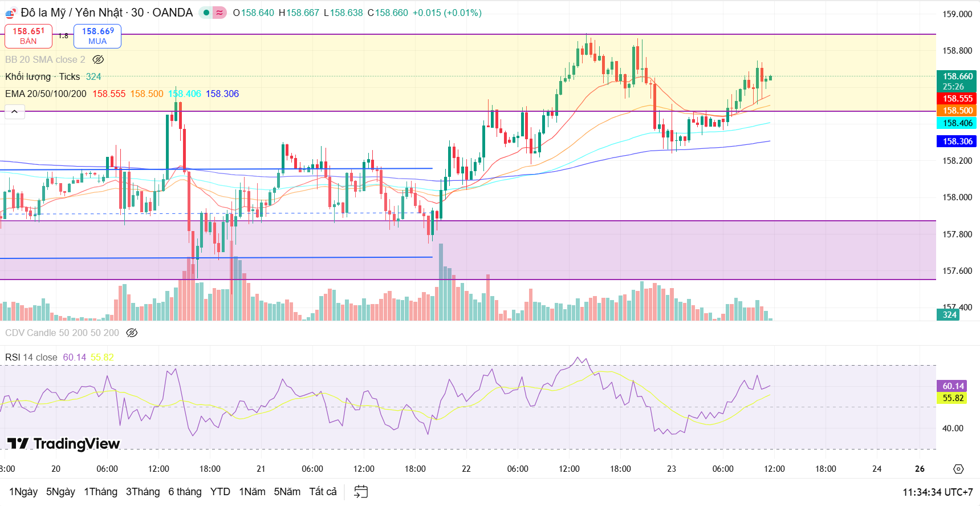Click the blue MUA buy button at 158.669

coord(97,36)
